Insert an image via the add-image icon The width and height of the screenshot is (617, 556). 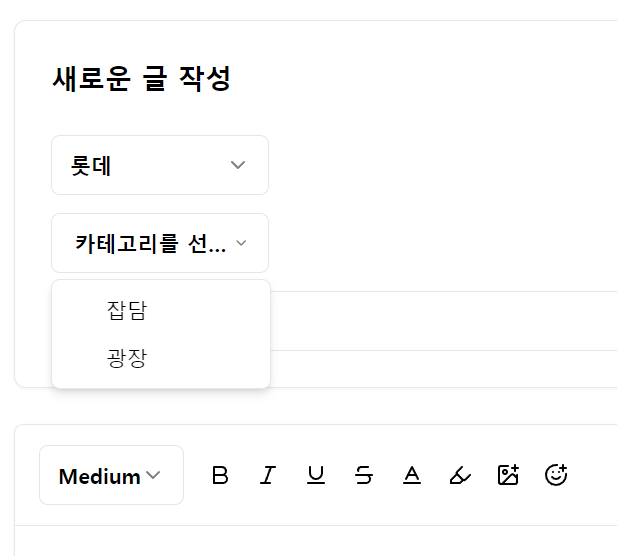(x=508, y=476)
